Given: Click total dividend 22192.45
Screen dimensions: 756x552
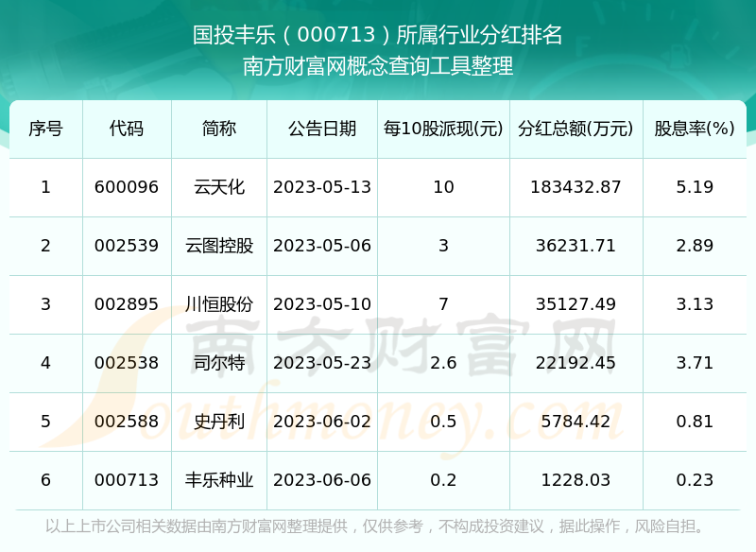Looking at the screenshot, I should (x=576, y=363).
